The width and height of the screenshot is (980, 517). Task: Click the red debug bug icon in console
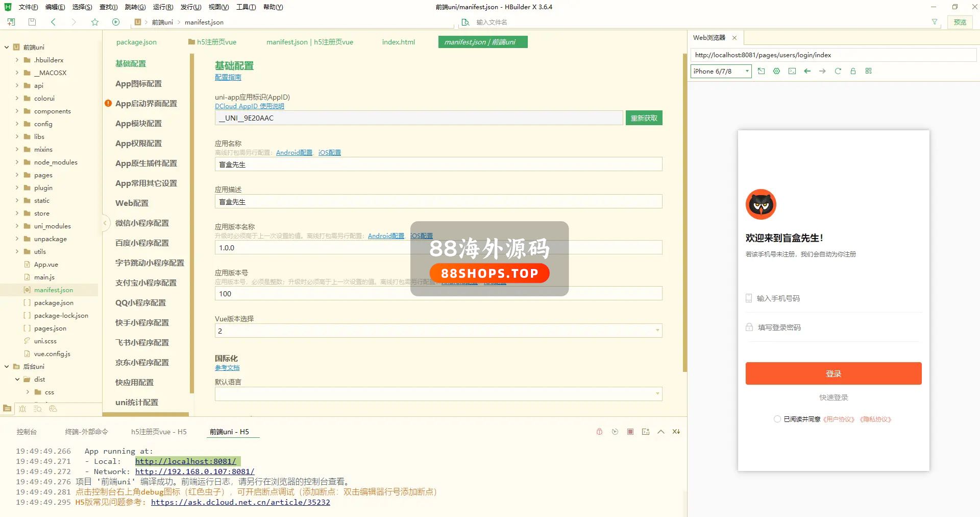599,432
